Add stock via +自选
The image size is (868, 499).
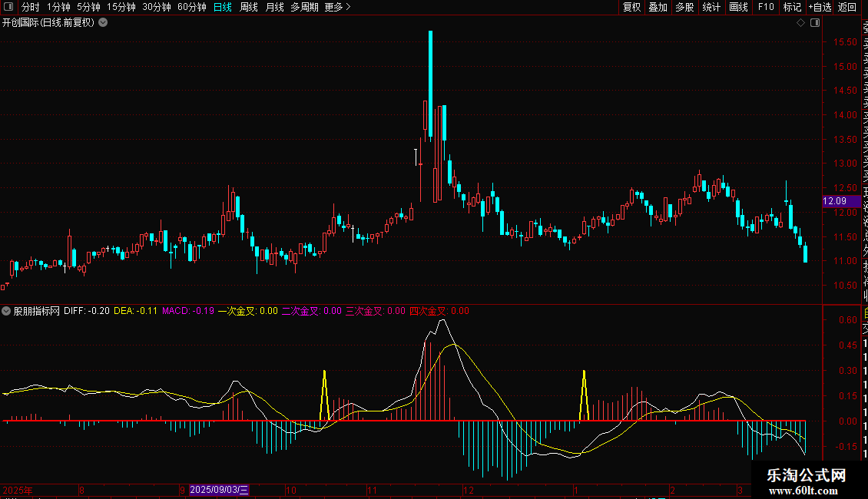click(x=820, y=7)
